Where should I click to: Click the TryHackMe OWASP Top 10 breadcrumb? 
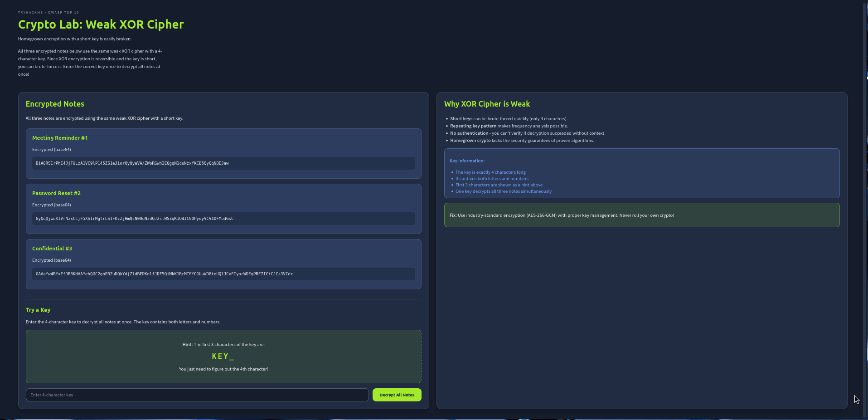point(48,13)
